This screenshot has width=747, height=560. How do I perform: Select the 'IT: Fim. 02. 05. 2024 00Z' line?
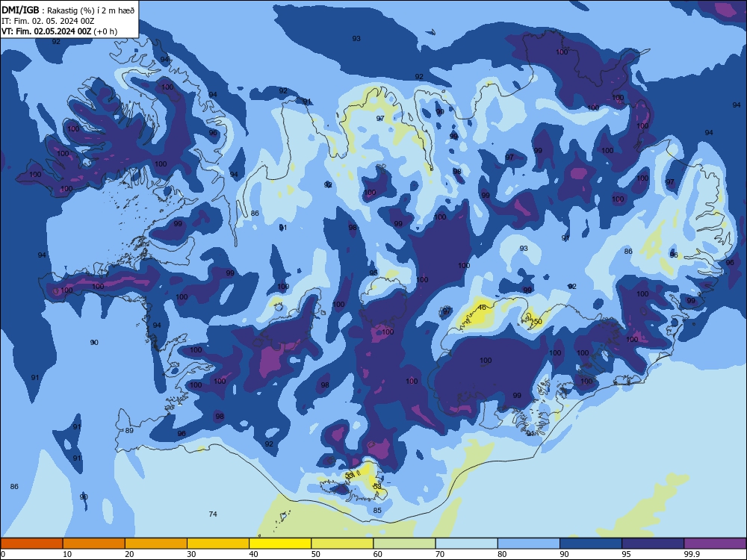point(48,21)
